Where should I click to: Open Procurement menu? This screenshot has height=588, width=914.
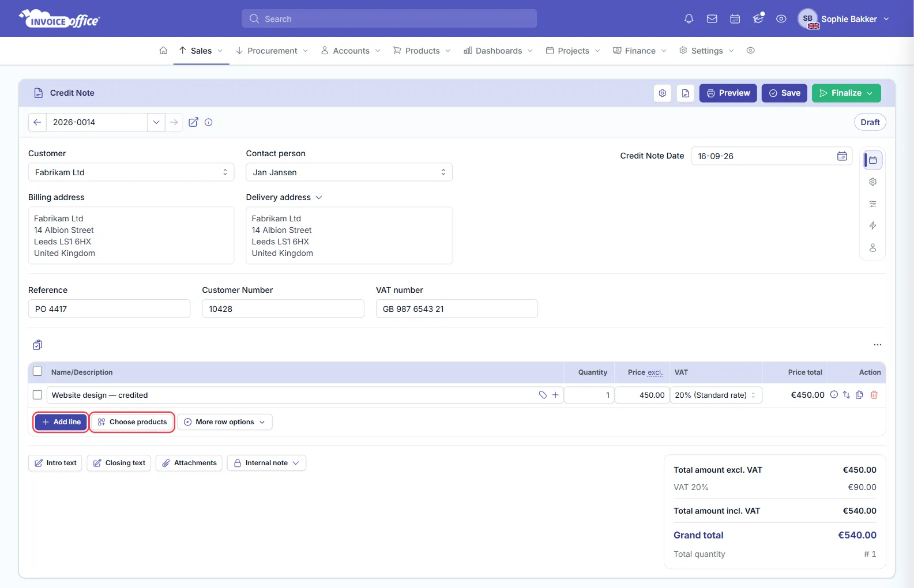(x=272, y=51)
